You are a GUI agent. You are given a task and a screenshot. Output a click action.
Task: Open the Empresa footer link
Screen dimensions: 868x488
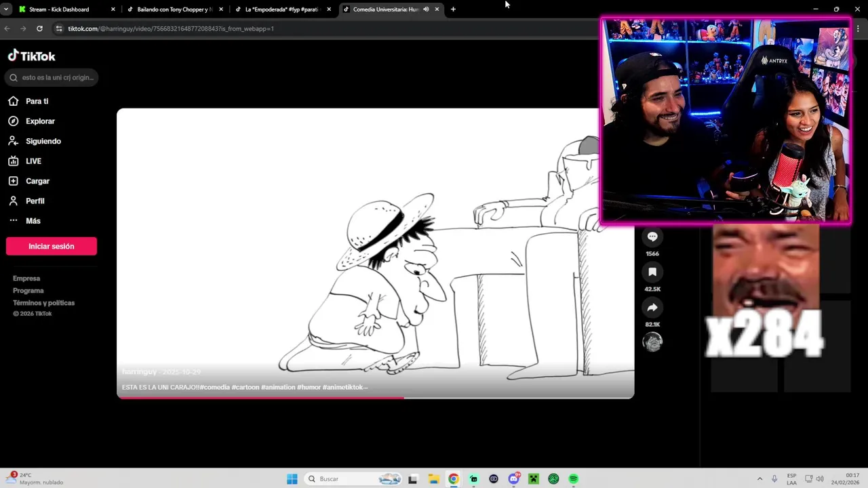26,279
